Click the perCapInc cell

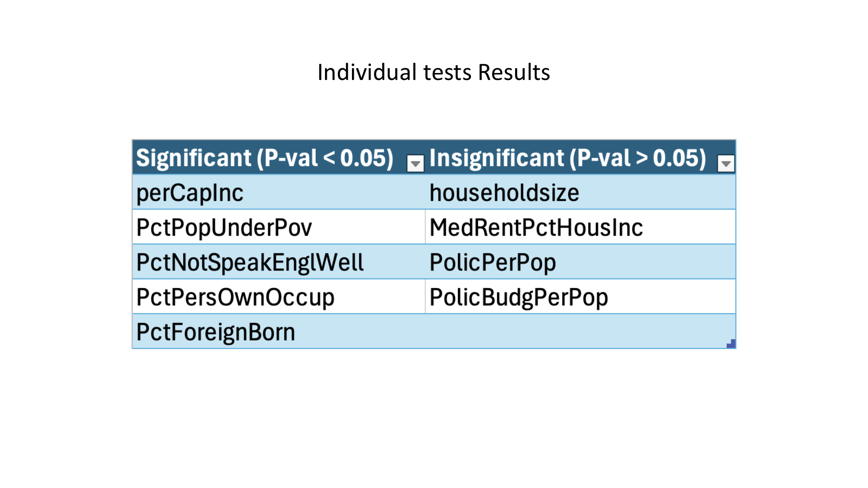279,192
